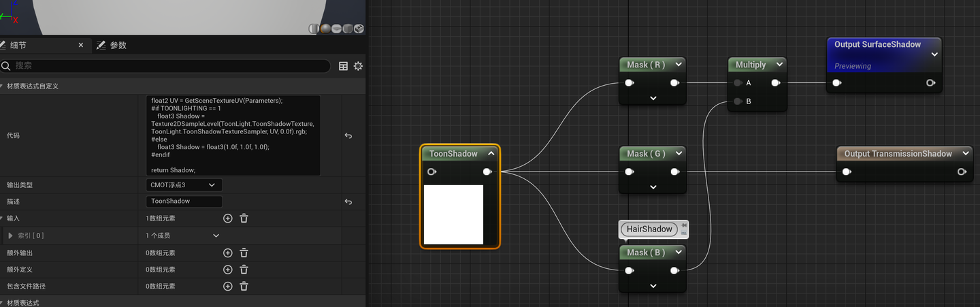Click Output SurfaceShadow input pin
Viewport: 980px width, 307px height.
[837, 83]
